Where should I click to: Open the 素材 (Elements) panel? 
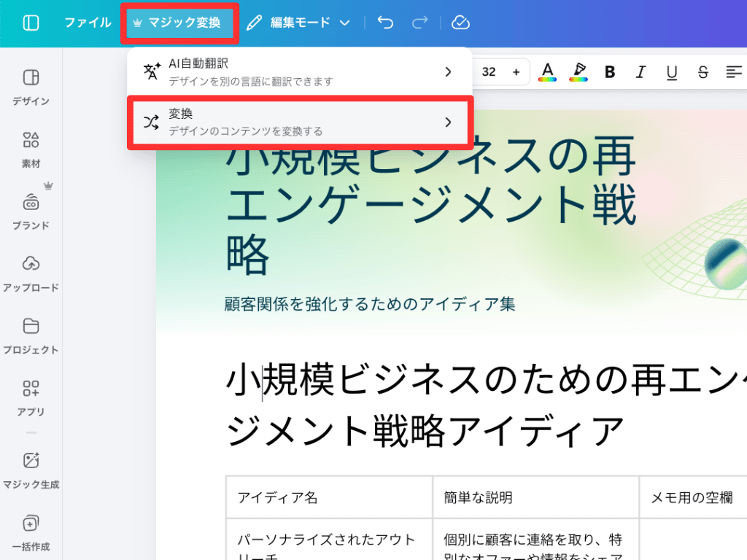pos(30,148)
